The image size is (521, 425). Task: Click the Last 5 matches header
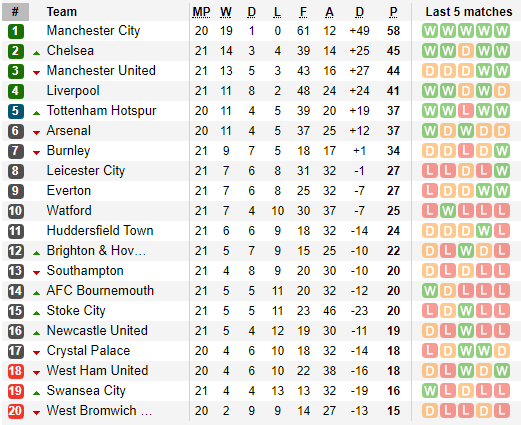click(469, 12)
